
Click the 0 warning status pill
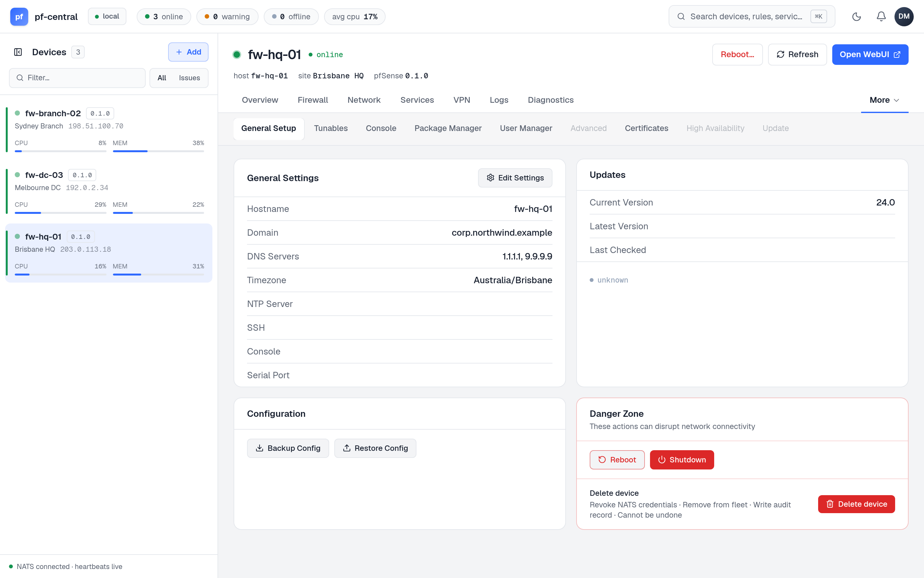click(227, 16)
